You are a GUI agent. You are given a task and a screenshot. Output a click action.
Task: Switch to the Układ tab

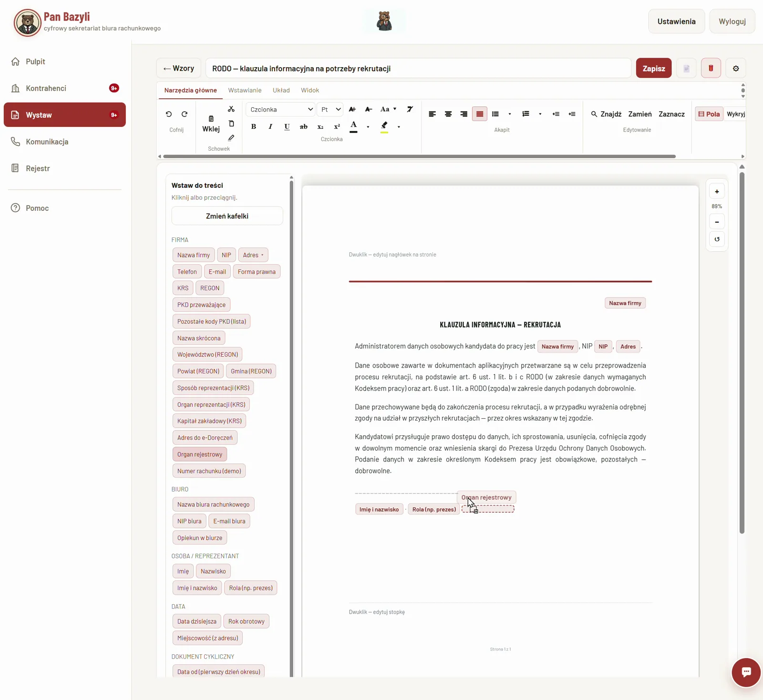281,90
